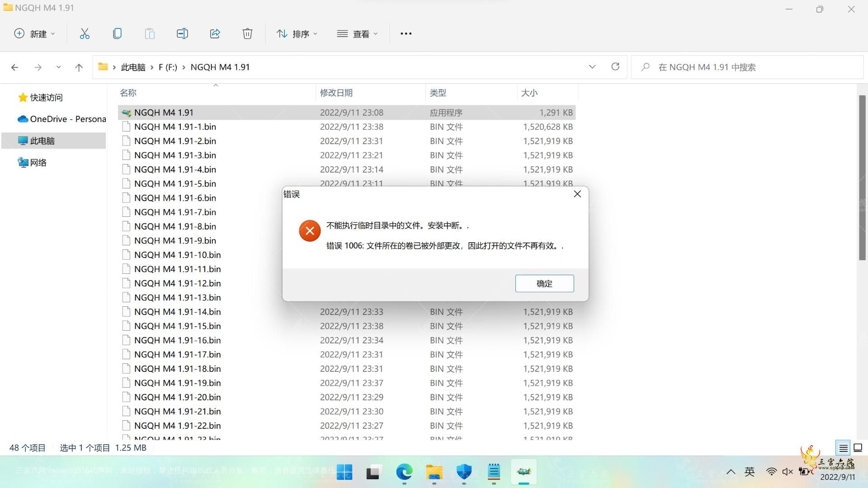
Task: Open the 查看 (View) dropdown
Action: (x=357, y=33)
